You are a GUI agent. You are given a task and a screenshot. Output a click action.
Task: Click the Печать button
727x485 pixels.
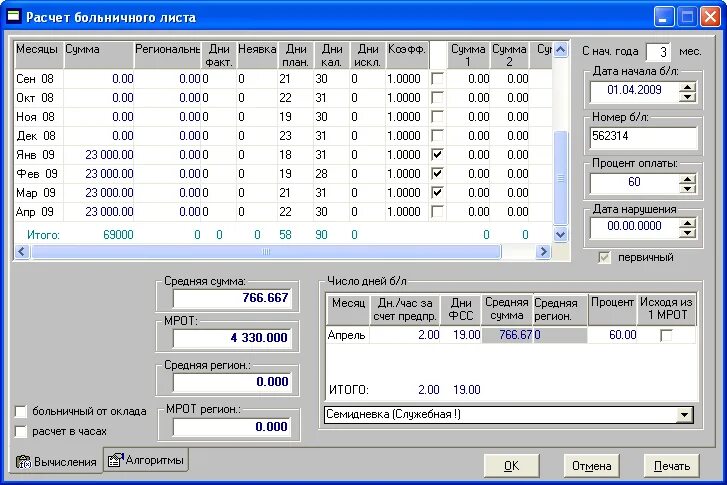(x=672, y=466)
